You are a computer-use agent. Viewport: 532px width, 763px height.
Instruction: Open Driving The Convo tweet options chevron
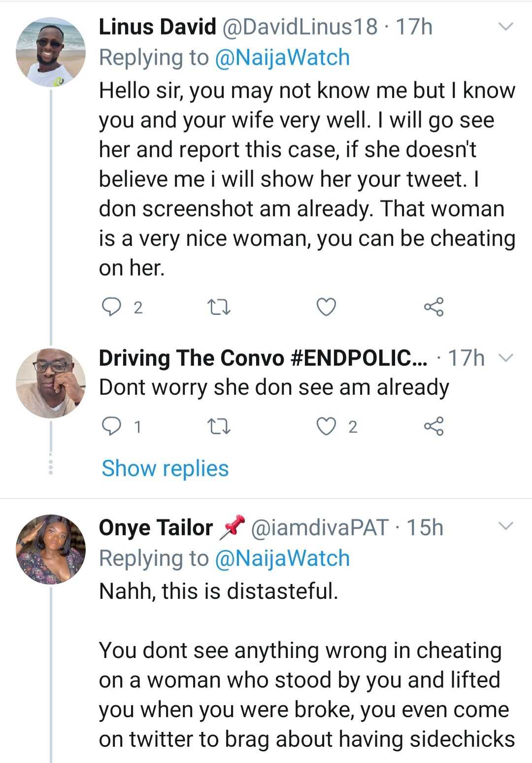click(506, 357)
